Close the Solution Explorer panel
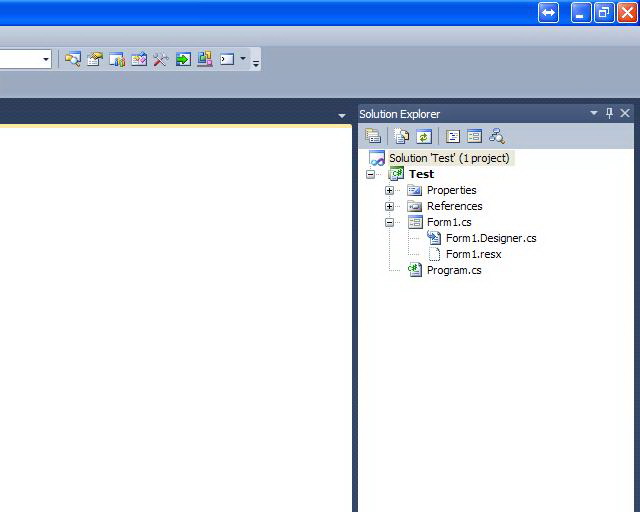This screenshot has height=512, width=640. [x=625, y=113]
